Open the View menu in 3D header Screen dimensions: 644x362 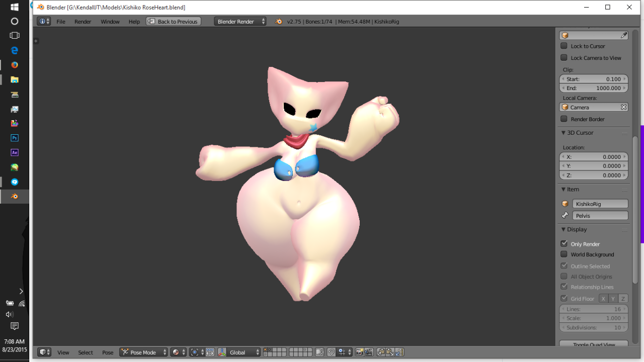point(63,352)
